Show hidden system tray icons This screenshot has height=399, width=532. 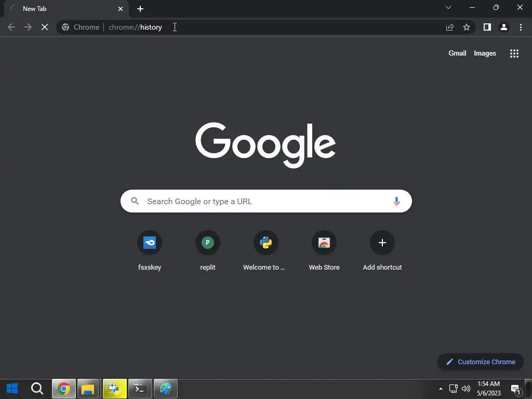pyautogui.click(x=441, y=389)
